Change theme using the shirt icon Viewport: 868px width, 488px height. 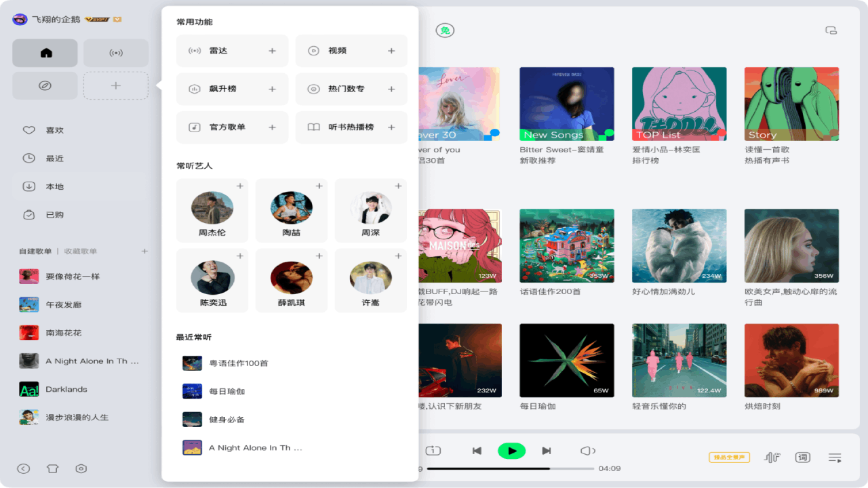(x=52, y=468)
